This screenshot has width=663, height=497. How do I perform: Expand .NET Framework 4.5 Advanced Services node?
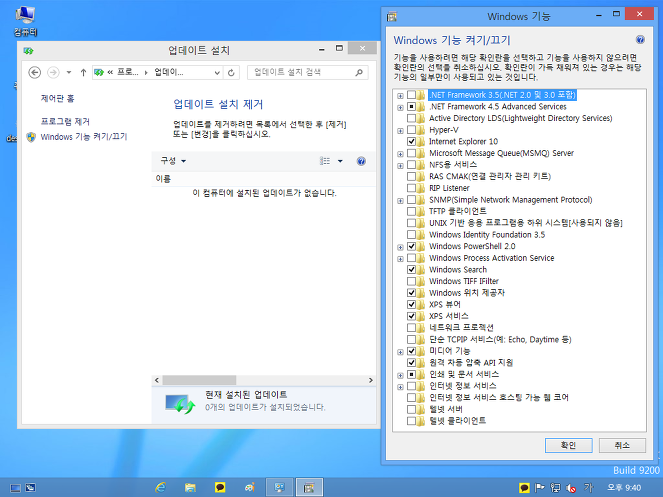pyautogui.click(x=400, y=107)
